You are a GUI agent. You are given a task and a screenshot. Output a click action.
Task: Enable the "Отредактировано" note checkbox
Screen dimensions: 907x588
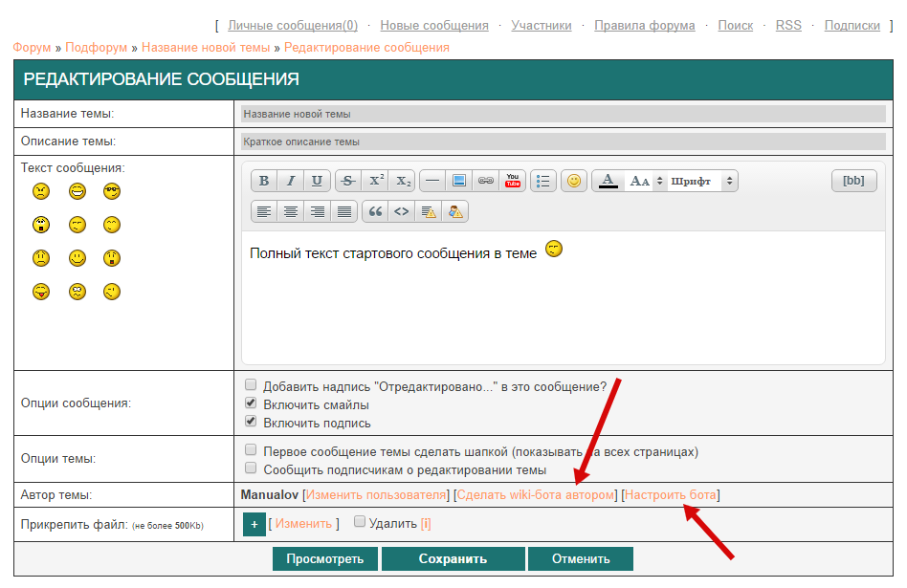click(251, 384)
